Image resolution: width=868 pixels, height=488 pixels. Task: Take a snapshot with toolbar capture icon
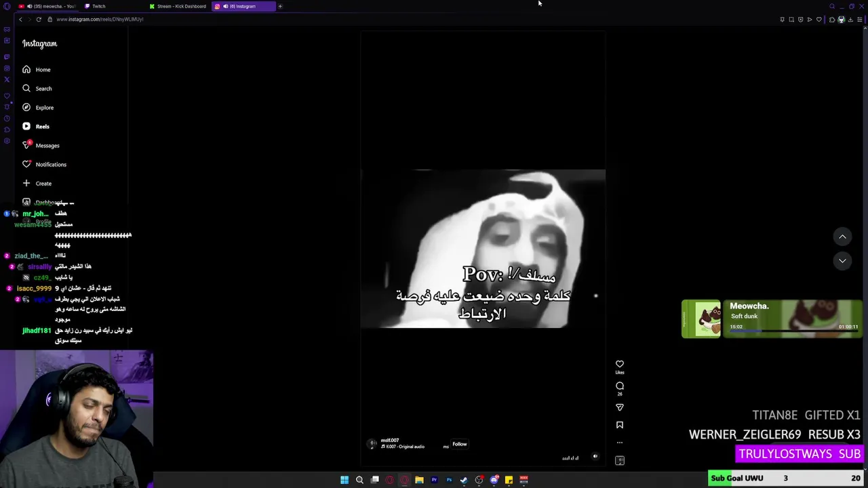[x=791, y=19]
